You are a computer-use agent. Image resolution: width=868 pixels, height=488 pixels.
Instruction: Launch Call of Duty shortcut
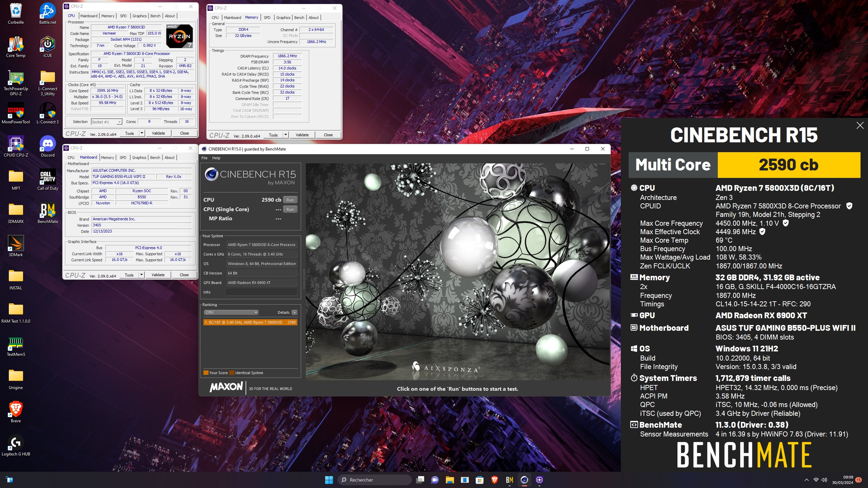(47, 180)
